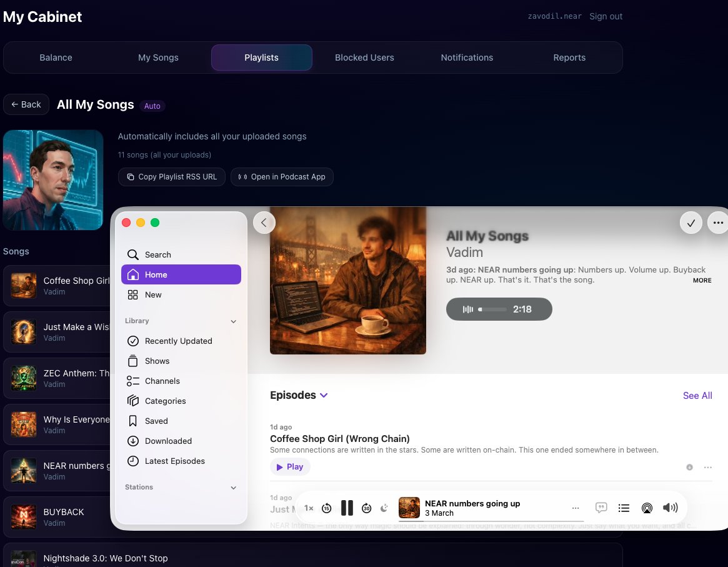Show the transcript speech bubble icon
Image resolution: width=728 pixels, height=567 pixels.
601,508
